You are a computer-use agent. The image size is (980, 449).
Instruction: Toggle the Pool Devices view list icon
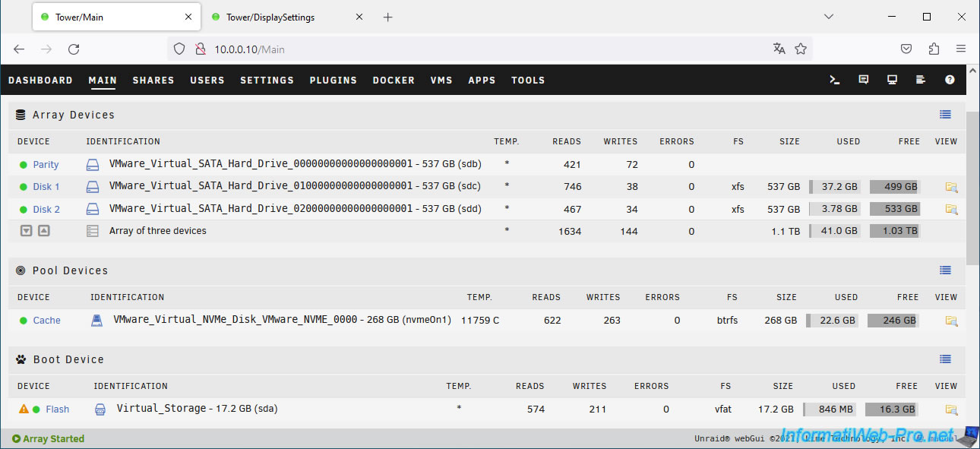pyautogui.click(x=945, y=270)
